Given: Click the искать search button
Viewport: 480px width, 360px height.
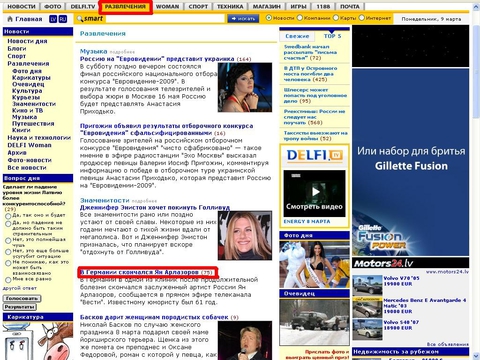Looking at the screenshot, I should pos(243,19).
